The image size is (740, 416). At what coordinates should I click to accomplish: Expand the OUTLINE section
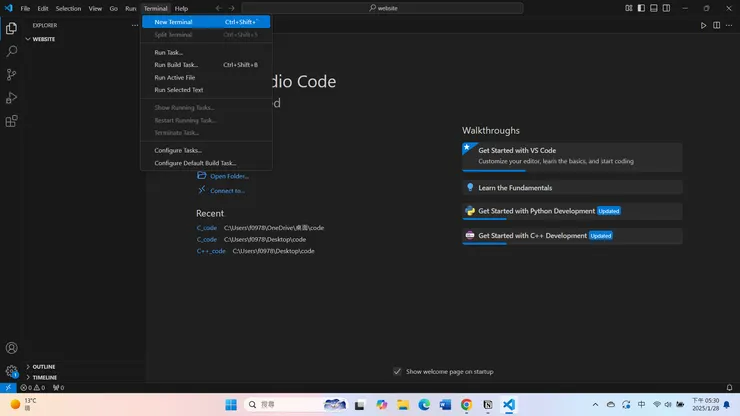pyautogui.click(x=44, y=367)
